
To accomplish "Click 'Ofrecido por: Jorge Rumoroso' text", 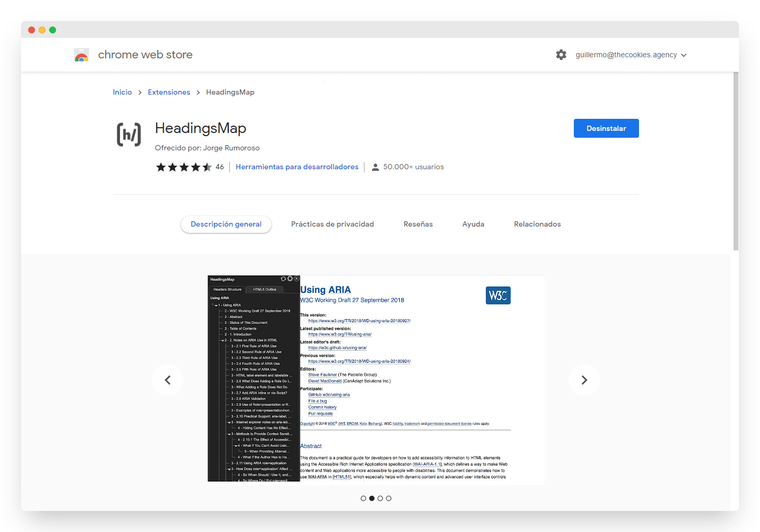I will pyautogui.click(x=207, y=148).
